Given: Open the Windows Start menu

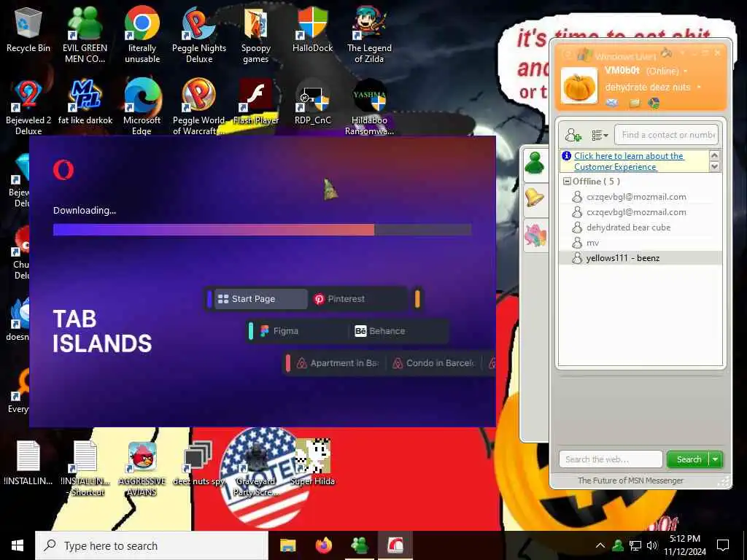Looking at the screenshot, I should (18, 545).
